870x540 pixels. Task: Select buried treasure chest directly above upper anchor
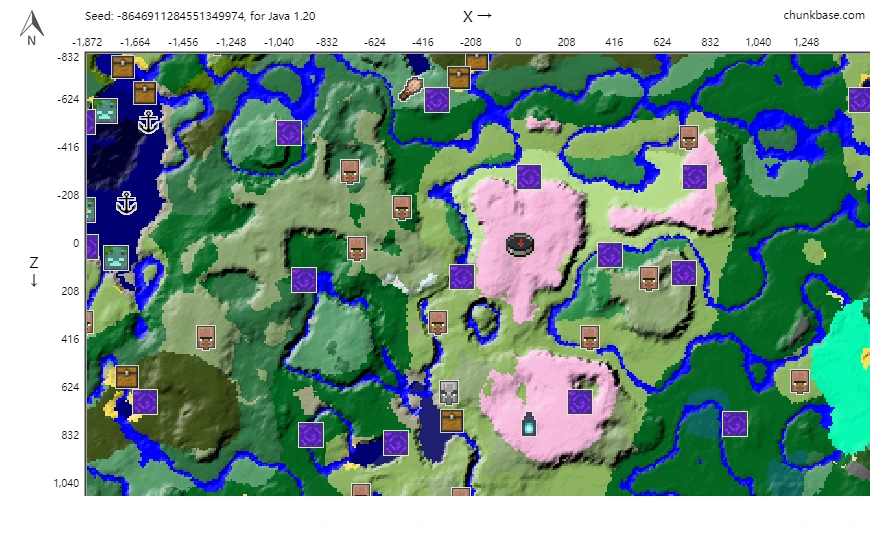coord(145,92)
